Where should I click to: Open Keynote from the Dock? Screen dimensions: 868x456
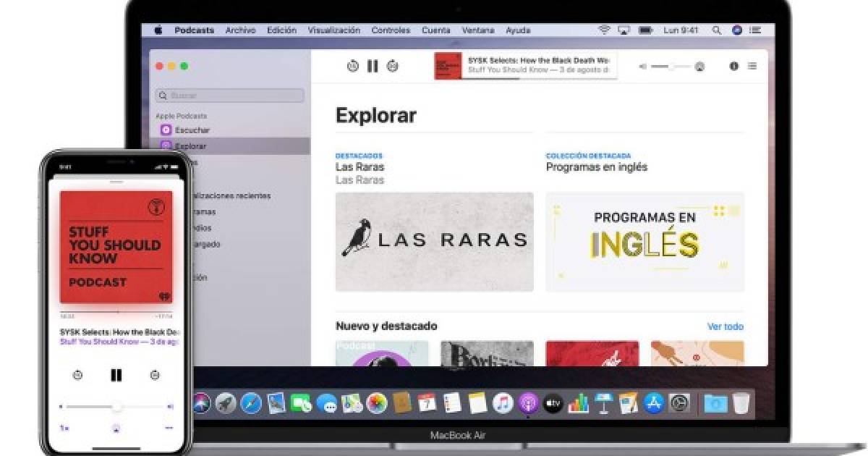click(x=603, y=403)
